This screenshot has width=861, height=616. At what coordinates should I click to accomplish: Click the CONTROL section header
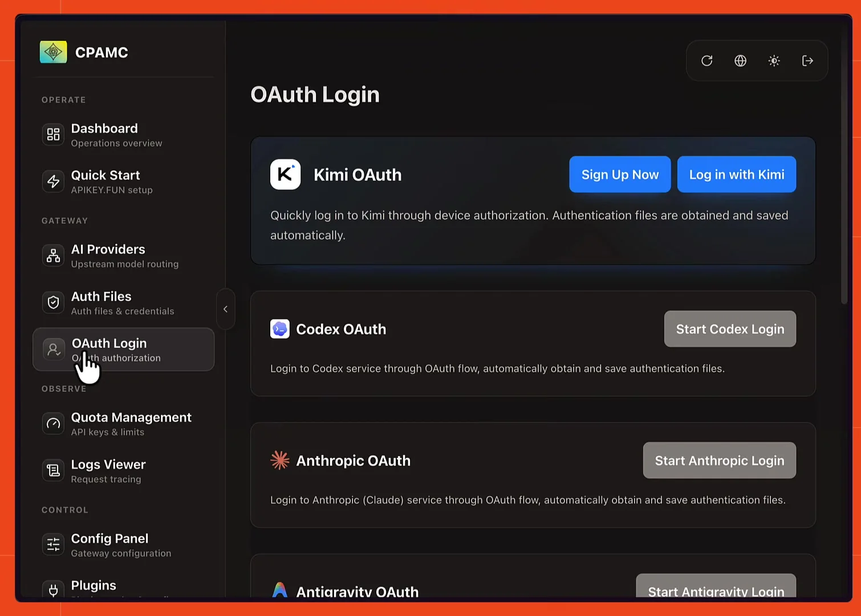coord(65,510)
